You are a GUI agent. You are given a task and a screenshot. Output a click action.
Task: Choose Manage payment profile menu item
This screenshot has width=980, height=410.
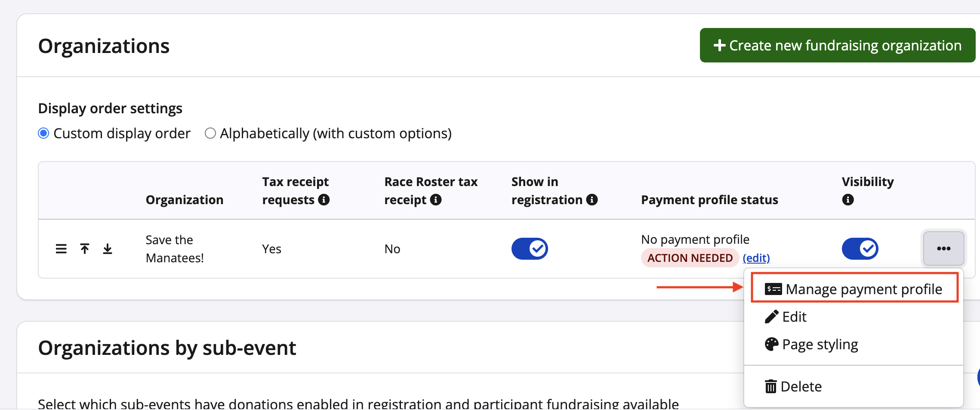coord(863,289)
